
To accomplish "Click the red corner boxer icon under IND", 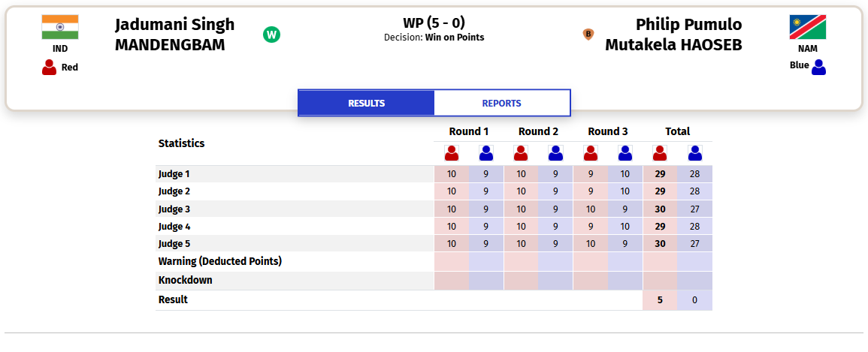I will (50, 68).
